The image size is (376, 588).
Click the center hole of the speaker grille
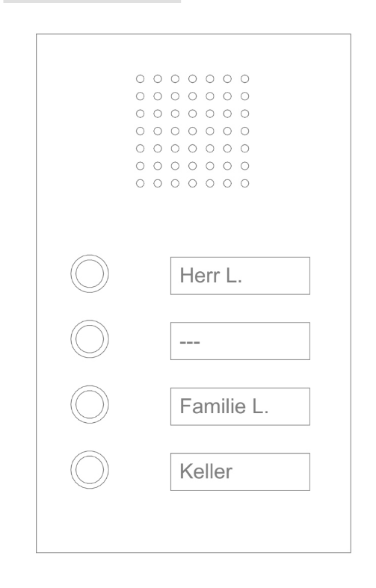193,131
